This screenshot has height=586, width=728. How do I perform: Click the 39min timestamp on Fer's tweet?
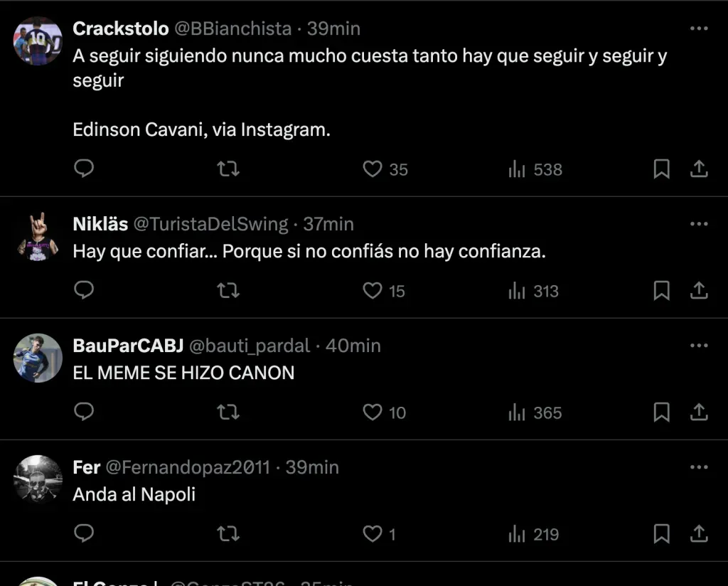pos(312,467)
